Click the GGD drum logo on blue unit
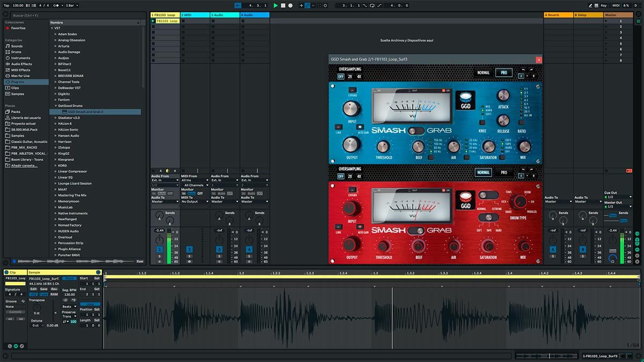Screen dimensions: 644x362 tap(465, 100)
